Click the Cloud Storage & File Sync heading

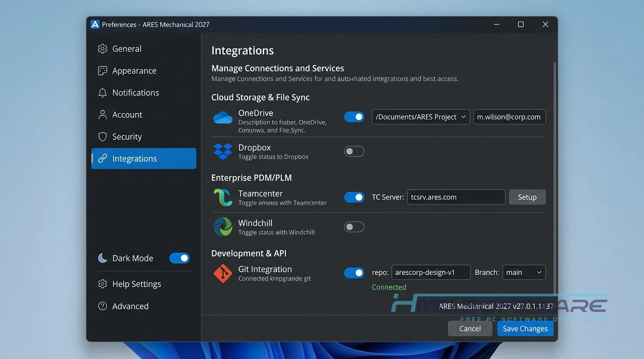click(260, 97)
